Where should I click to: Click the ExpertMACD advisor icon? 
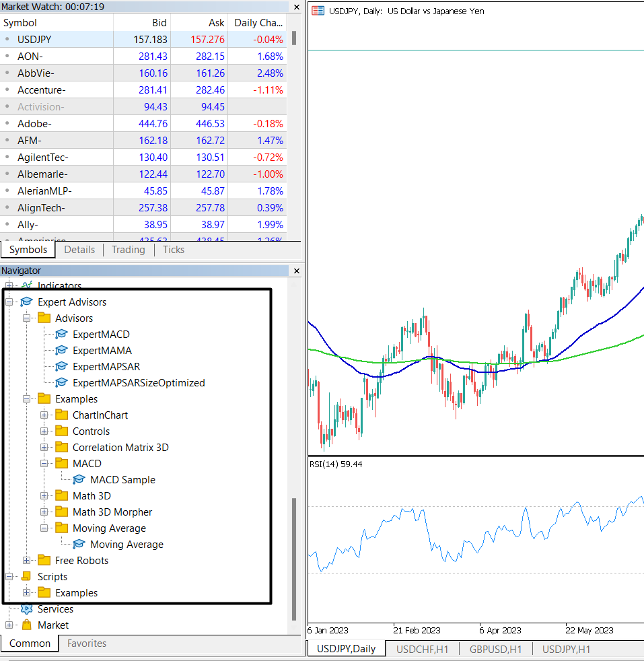pos(61,335)
